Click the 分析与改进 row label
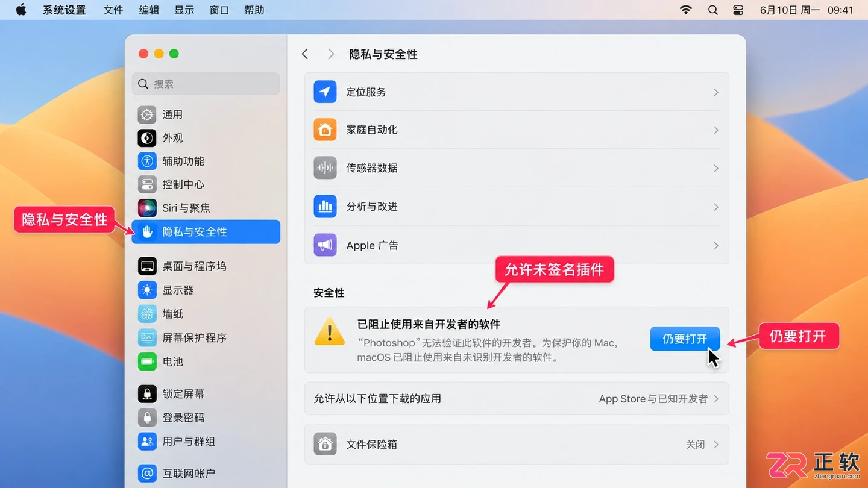This screenshot has width=868, height=488. pos(372,207)
